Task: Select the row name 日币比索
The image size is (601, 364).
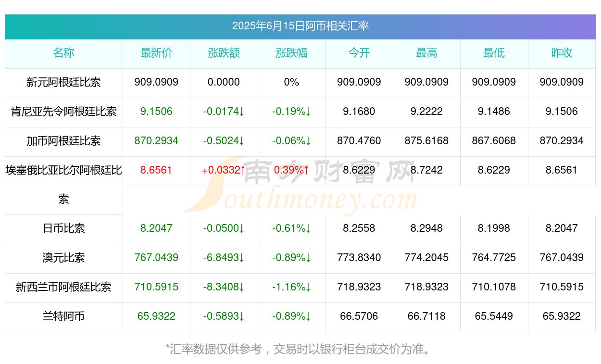Action: click(63, 228)
